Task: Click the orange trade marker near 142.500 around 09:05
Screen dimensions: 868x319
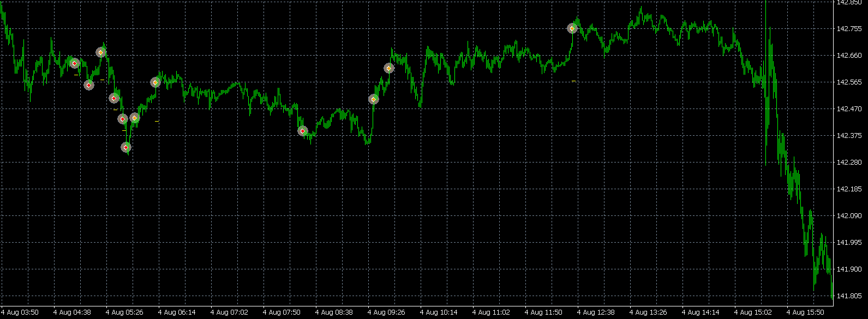Action: click(x=374, y=99)
